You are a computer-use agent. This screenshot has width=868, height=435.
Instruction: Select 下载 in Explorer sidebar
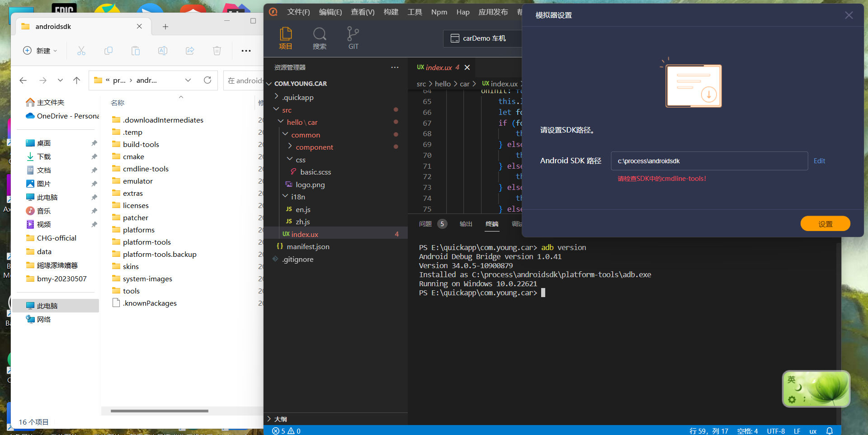pos(44,156)
